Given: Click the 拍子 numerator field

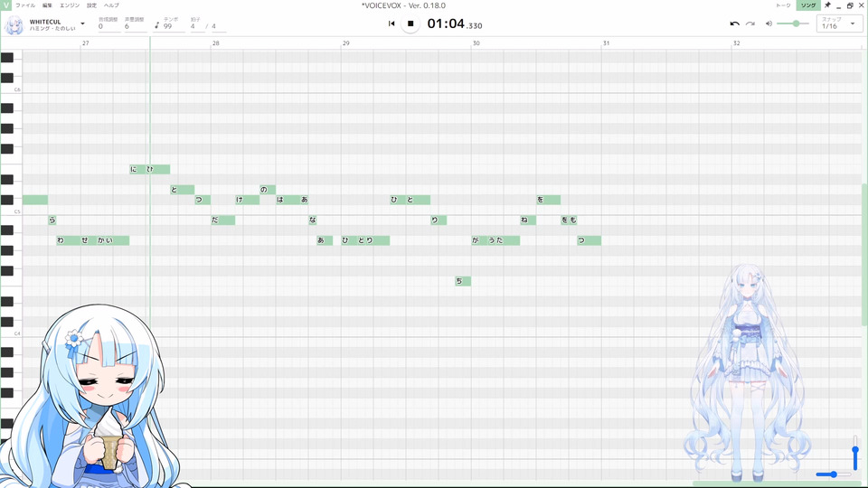Looking at the screenshot, I should 196,26.
